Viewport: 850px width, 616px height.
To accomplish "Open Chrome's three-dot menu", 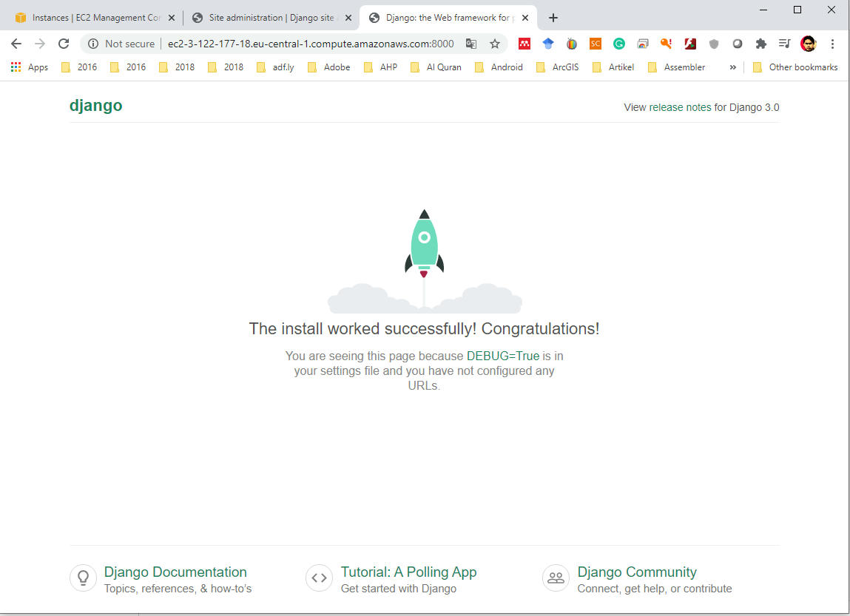I will 833,44.
